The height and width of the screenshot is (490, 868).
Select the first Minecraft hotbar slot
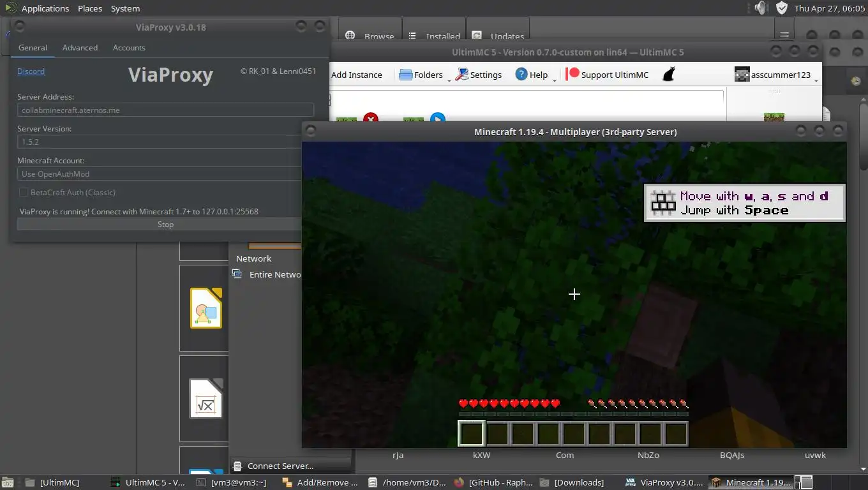(471, 434)
